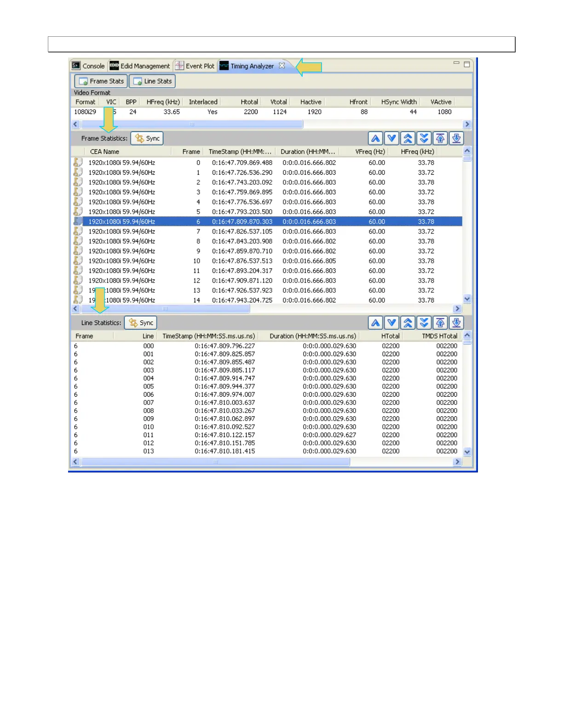Page up with double-up arrow in Line Statistics
The width and height of the screenshot is (563, 728).
pyautogui.click(x=408, y=323)
